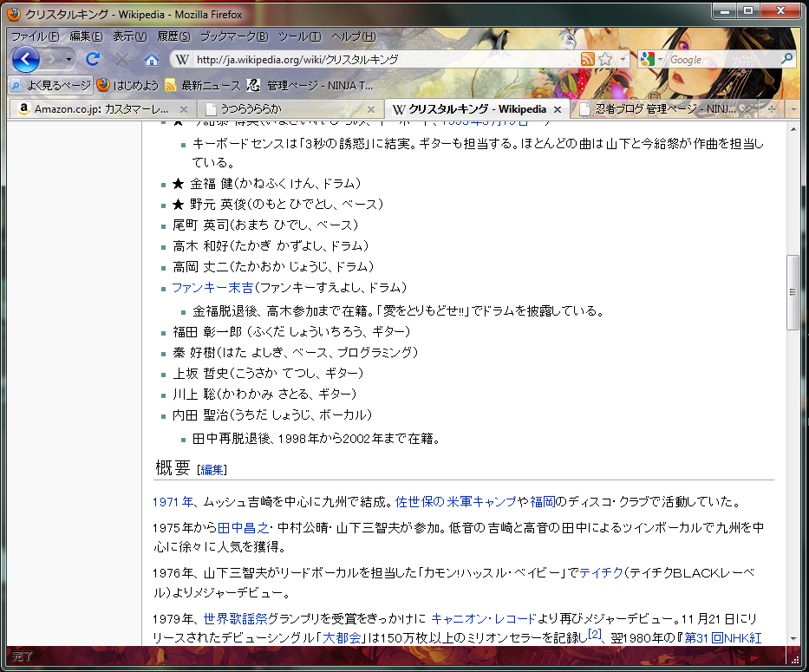Open the ブックマーク(B) menu
Screen dimensions: 809x672
click(234, 36)
